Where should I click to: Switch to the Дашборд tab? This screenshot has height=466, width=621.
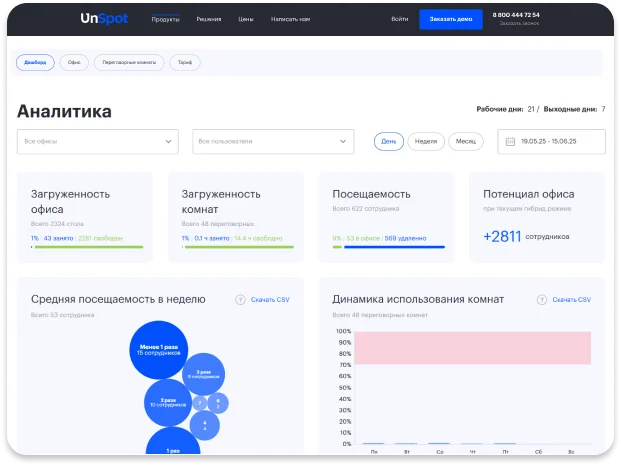coord(35,63)
